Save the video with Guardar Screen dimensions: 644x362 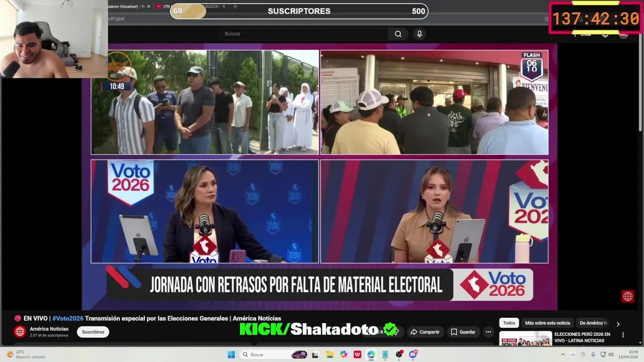(x=463, y=332)
